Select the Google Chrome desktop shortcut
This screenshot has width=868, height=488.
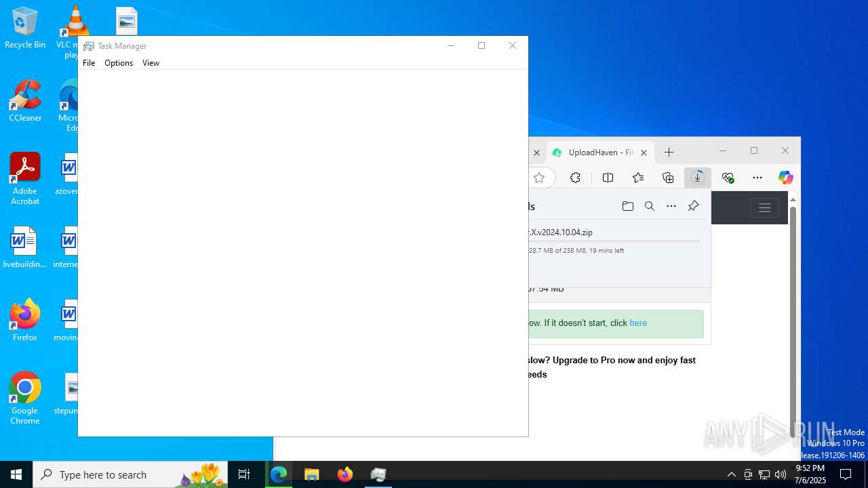click(25, 399)
